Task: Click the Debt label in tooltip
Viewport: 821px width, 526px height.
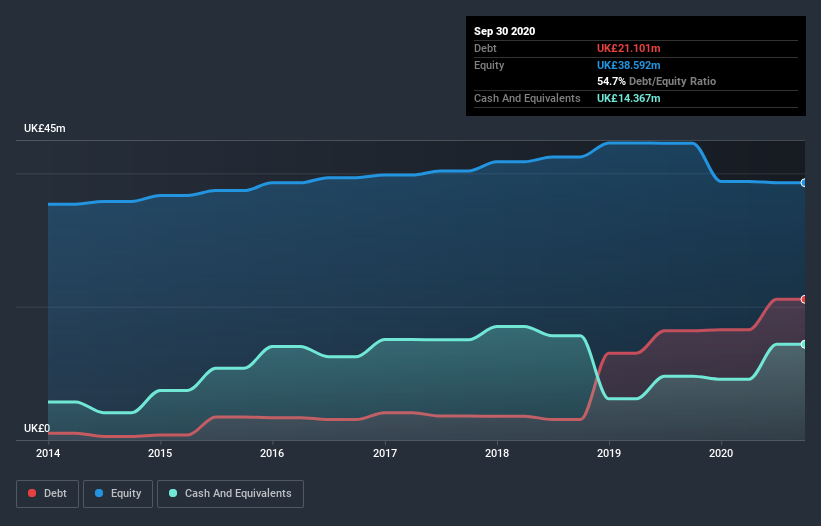Action: tap(485, 48)
